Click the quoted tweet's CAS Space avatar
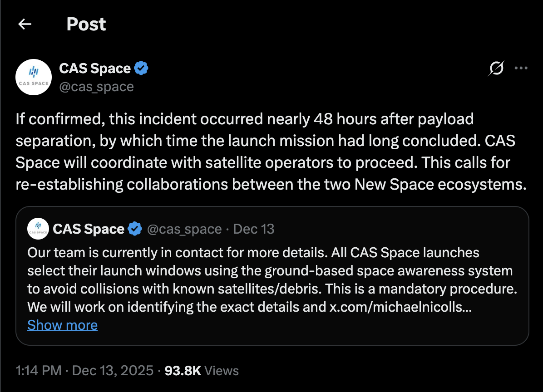The image size is (543, 392). click(38, 229)
